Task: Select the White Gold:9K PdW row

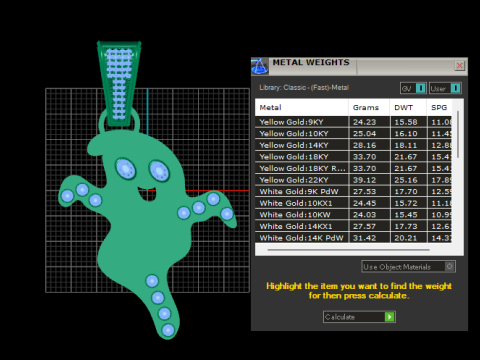Action: (353, 192)
